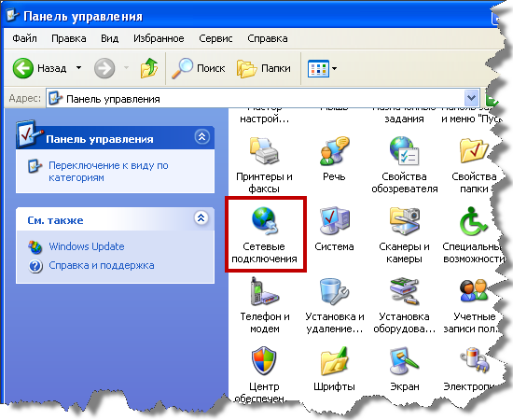Click the Control Panel icon in address bar

[x=55, y=98]
